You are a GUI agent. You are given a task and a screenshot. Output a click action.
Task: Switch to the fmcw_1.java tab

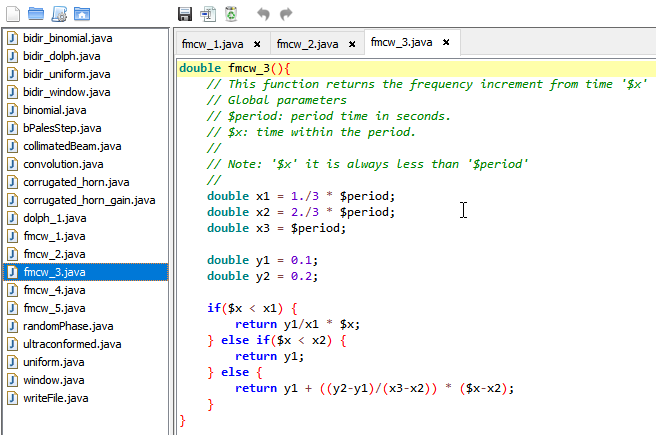[x=211, y=44]
